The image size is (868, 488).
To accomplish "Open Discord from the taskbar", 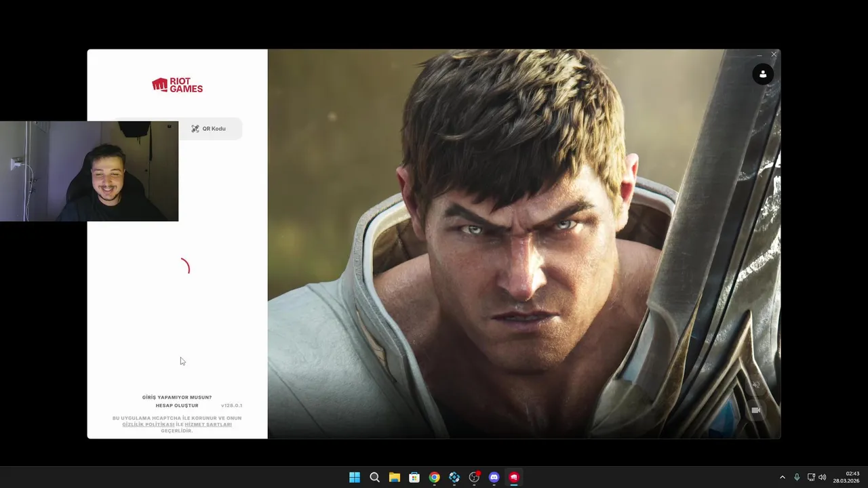I will 494,477.
